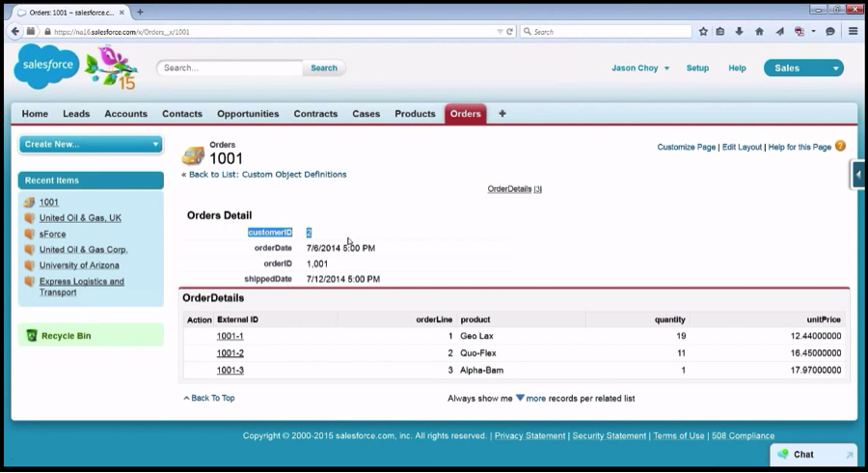
Task: Focus the browser Search box
Action: (607, 32)
